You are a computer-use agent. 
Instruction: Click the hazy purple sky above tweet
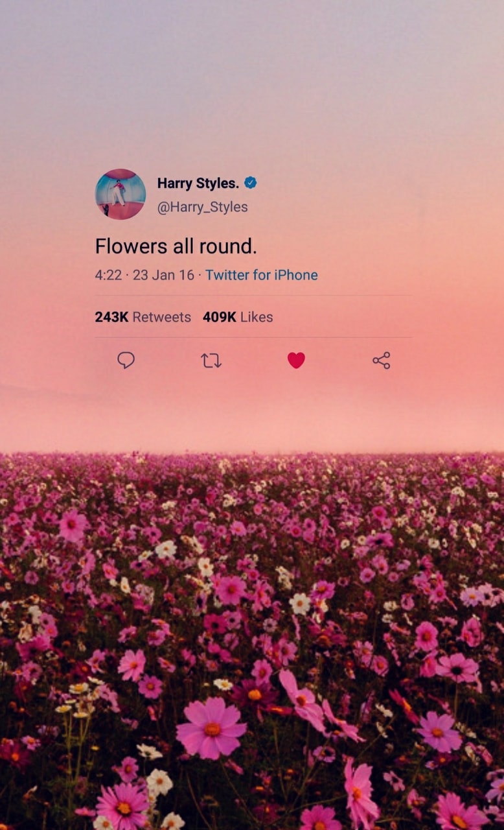click(252, 78)
